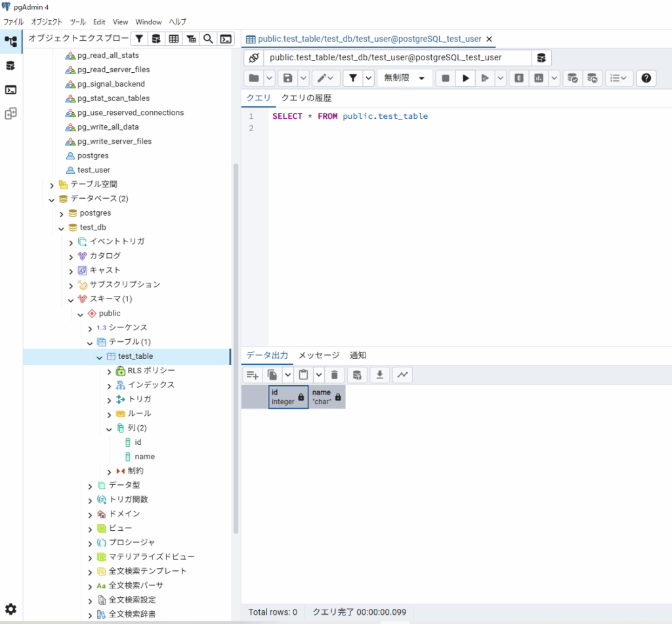672x624 pixels.
Task: Click the Open File folder icon
Action: pyautogui.click(x=254, y=78)
